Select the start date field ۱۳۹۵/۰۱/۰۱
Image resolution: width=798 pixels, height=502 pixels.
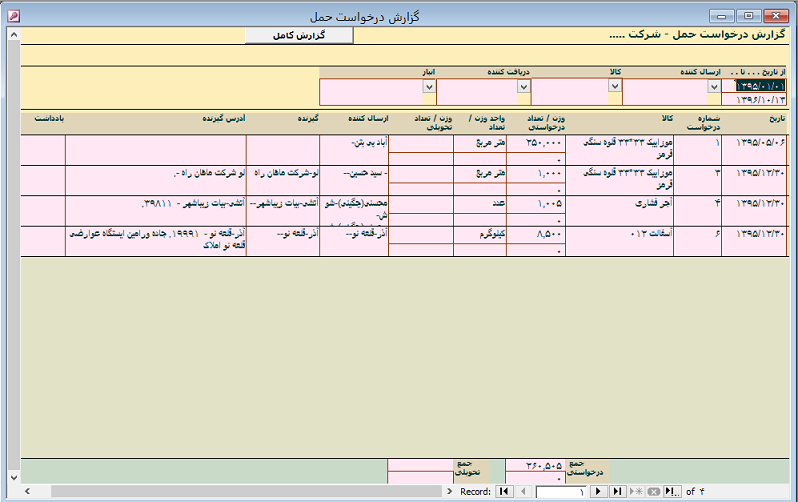[x=754, y=86]
